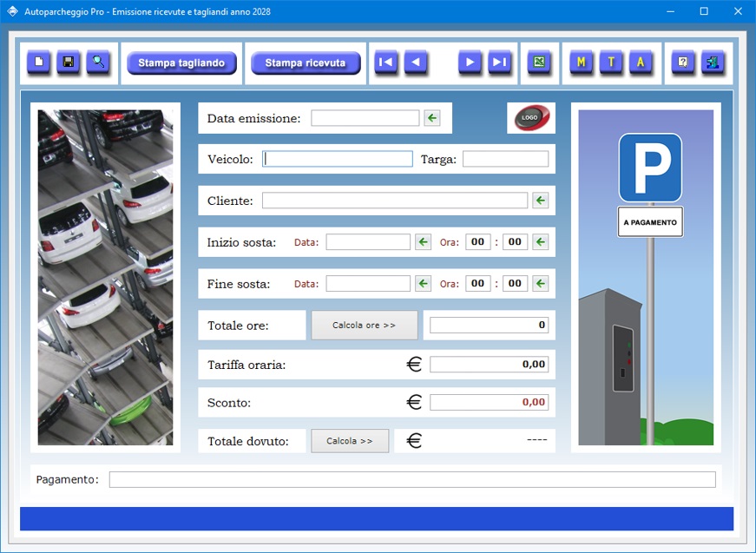Screen dimensions: 756x553
Task: Click green arrow beside Cliente field
Action: pos(541,200)
